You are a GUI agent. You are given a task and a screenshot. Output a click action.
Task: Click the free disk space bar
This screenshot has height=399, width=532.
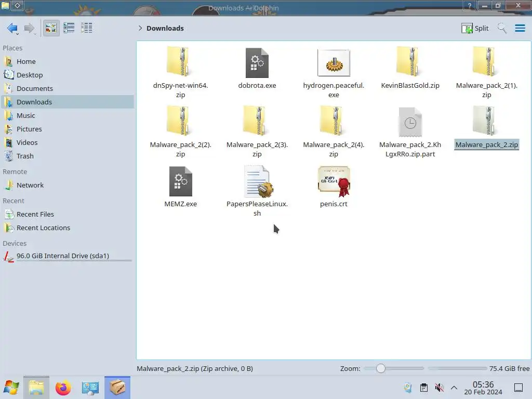coord(457,368)
